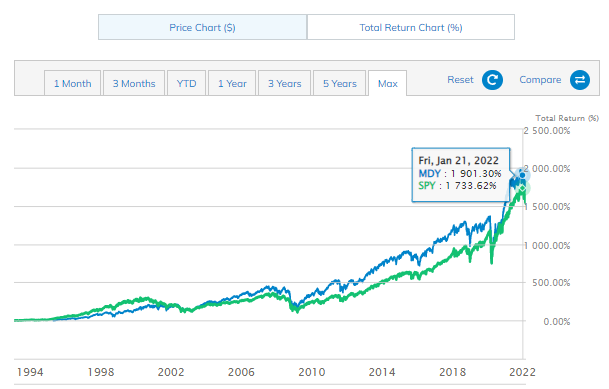The image size is (609, 389).
Task: Click the tooltip date Fri, Jan 21, 2022
Action: tap(458, 160)
